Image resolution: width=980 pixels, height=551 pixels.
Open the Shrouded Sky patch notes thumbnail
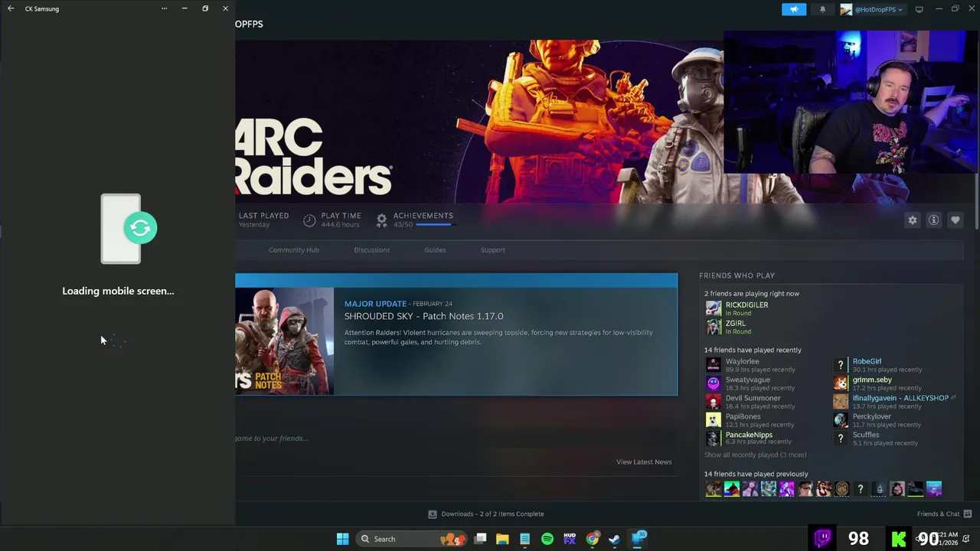click(284, 341)
